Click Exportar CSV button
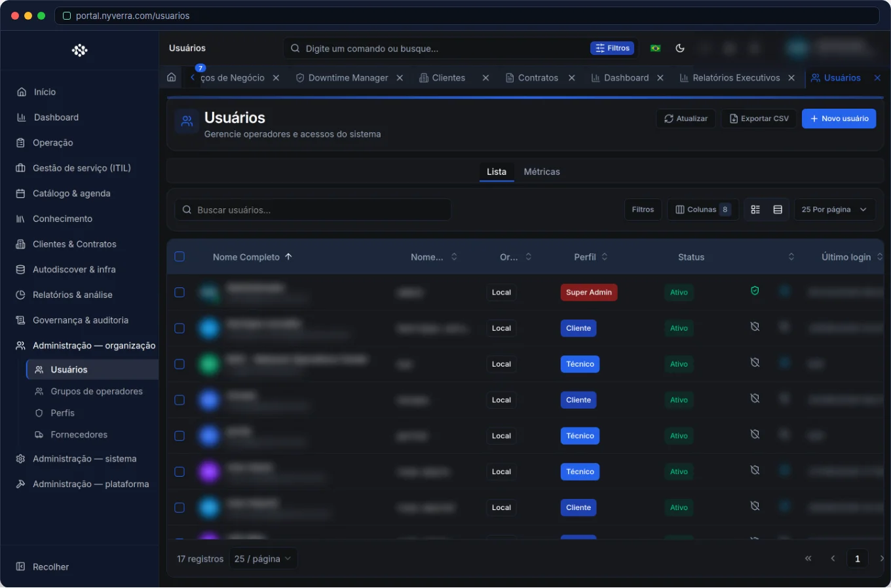Screen dimensions: 891x588 (759, 119)
